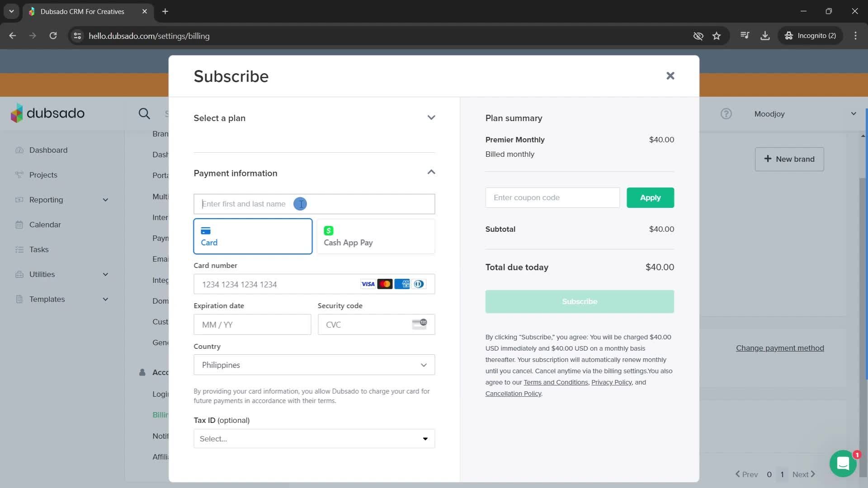
Task: Open the tab search dropdown arrow
Action: click(11, 11)
